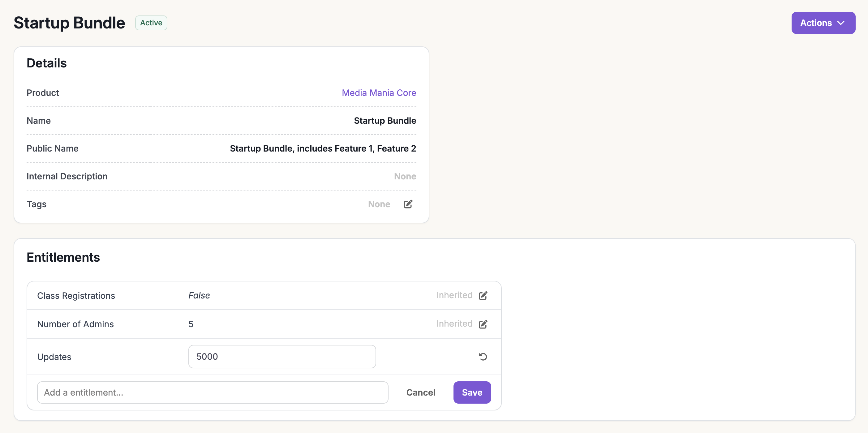
Task: Click Inherited label beside Class Registrations
Action: [x=454, y=295]
